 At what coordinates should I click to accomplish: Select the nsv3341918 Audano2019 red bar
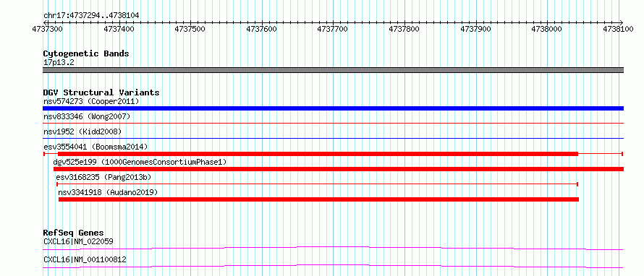point(318,199)
